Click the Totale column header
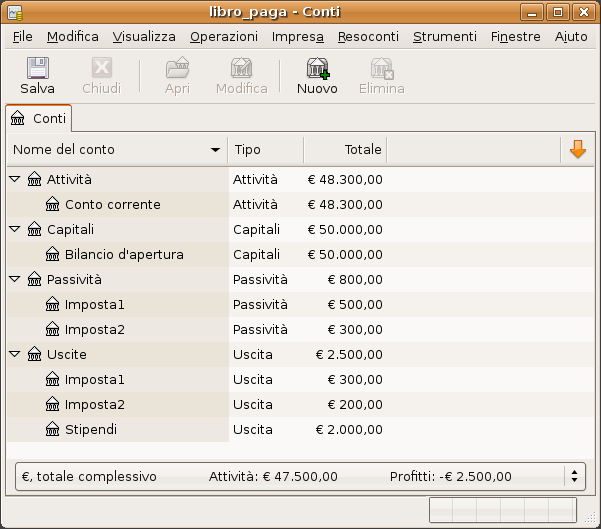 pos(345,149)
